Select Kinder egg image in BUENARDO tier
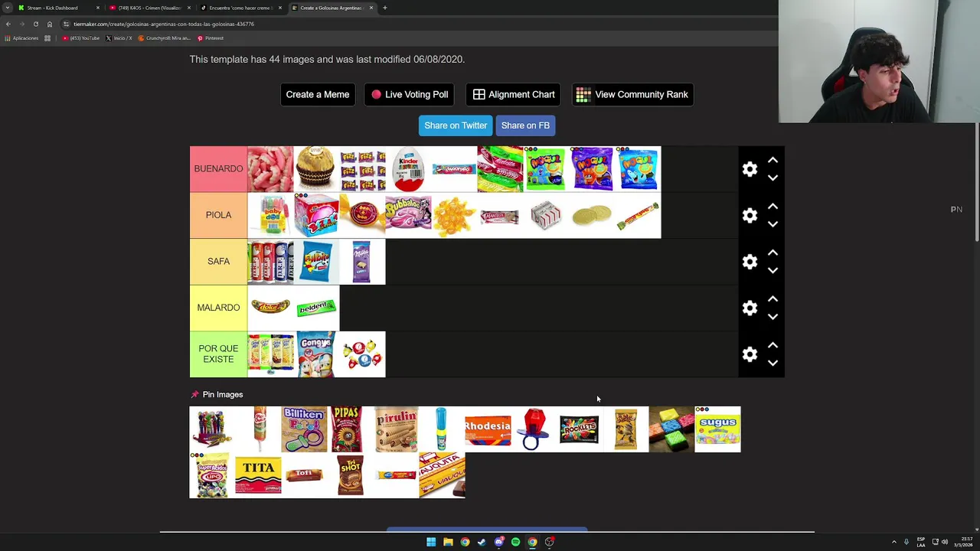This screenshot has height=551, width=980. (x=408, y=168)
